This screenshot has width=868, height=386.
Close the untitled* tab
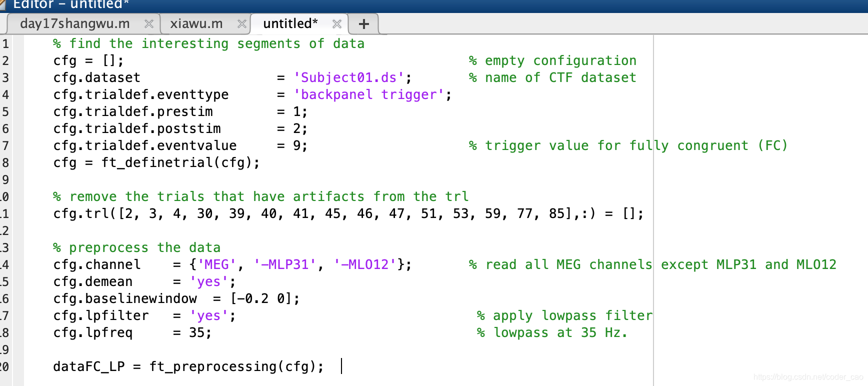pyautogui.click(x=337, y=24)
